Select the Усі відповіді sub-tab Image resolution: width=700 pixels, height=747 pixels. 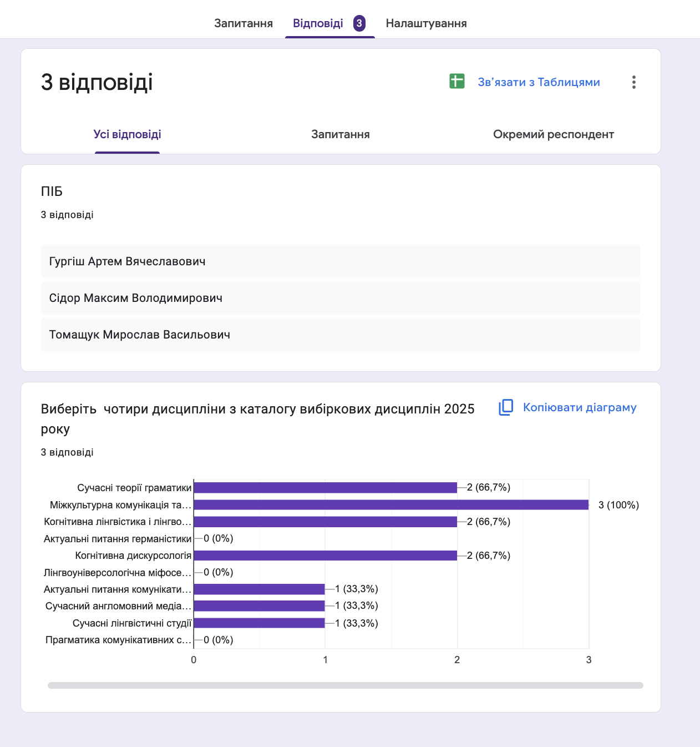tap(127, 134)
